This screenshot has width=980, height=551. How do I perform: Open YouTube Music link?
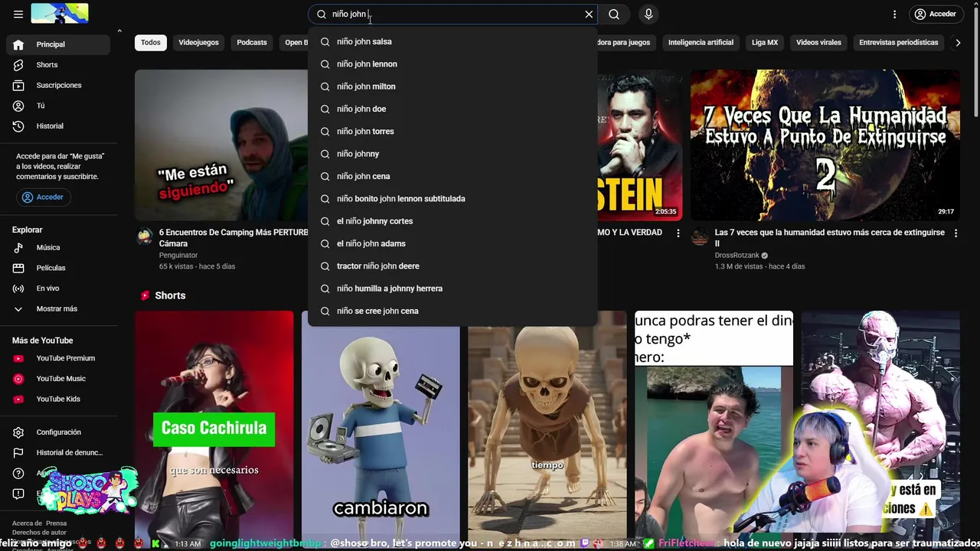pyautogui.click(x=58, y=379)
